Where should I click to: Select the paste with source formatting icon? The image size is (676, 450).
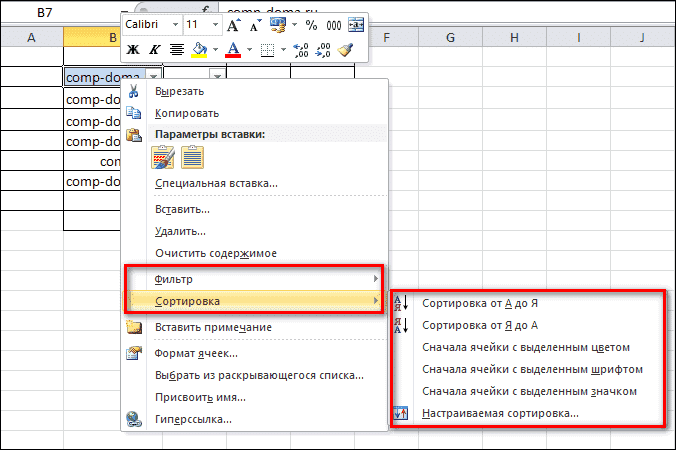tap(163, 157)
